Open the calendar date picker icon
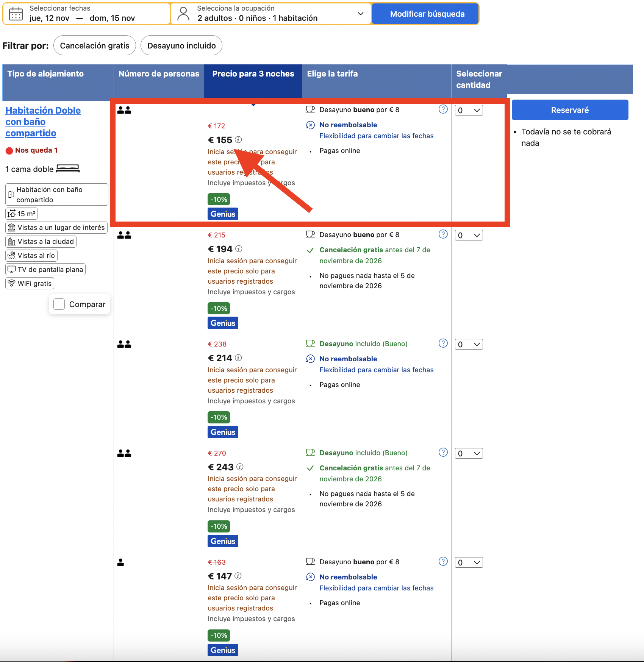 pos(16,14)
